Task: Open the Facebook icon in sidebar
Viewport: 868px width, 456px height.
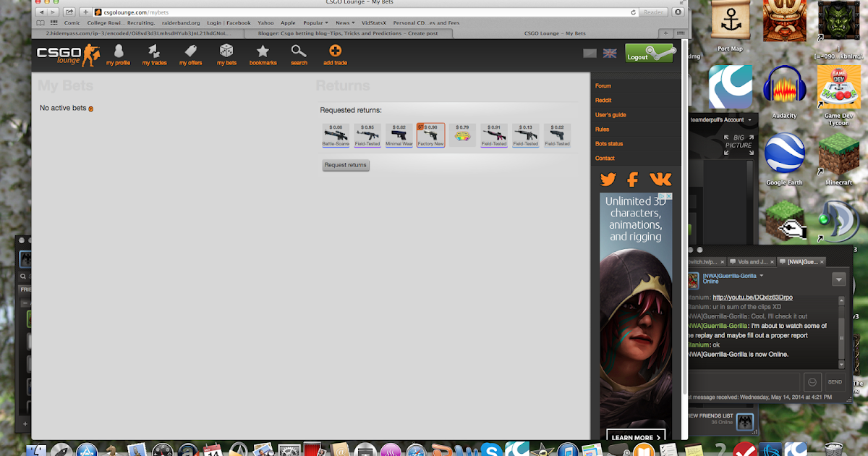Action: click(633, 180)
